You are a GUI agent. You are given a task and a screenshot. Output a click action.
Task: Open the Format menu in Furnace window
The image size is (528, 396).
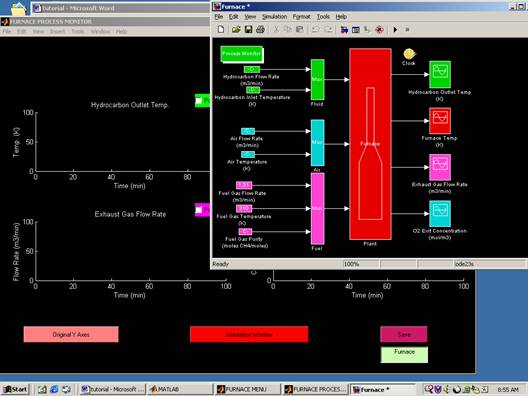click(x=301, y=16)
